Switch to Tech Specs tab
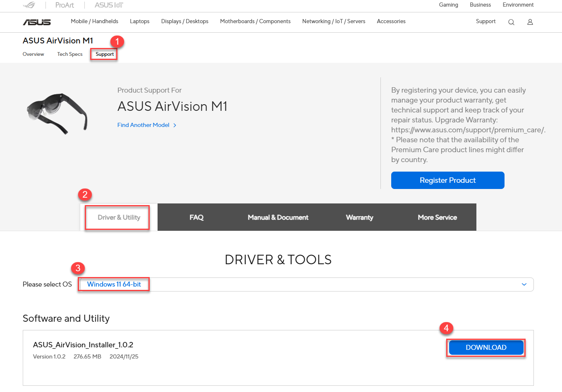The width and height of the screenshot is (562, 392). (70, 54)
